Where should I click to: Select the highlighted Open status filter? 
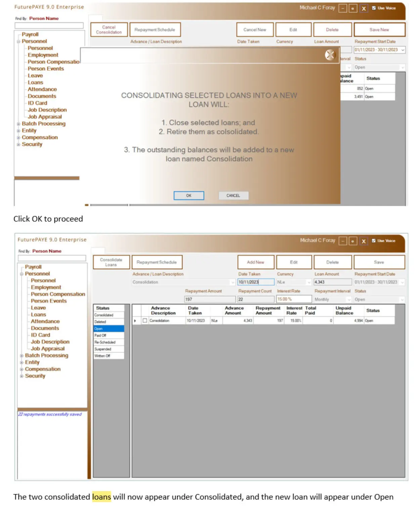coord(109,328)
